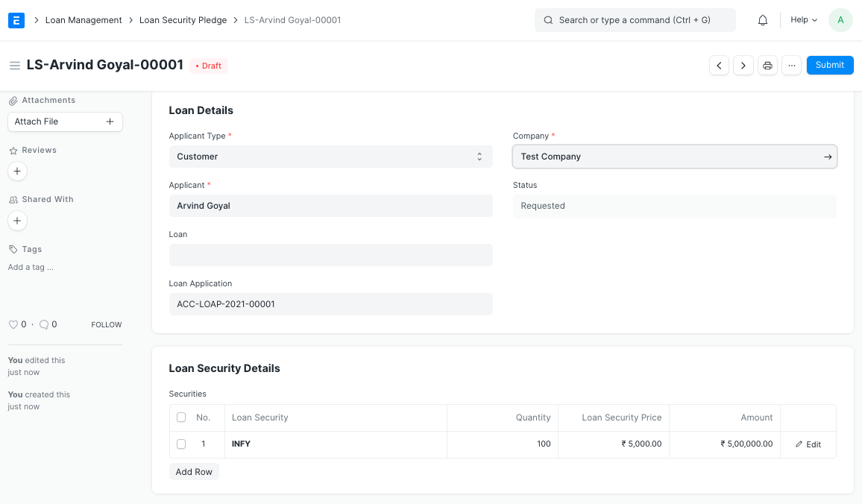Screen dimensions: 862x504
Task: Go to Loan Management breadcrumb
Action: pos(83,20)
